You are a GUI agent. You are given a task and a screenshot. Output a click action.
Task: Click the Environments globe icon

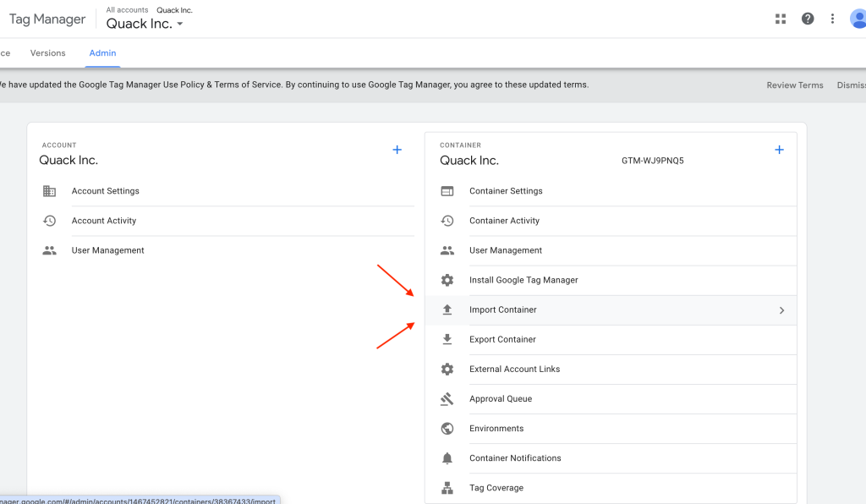point(447,429)
